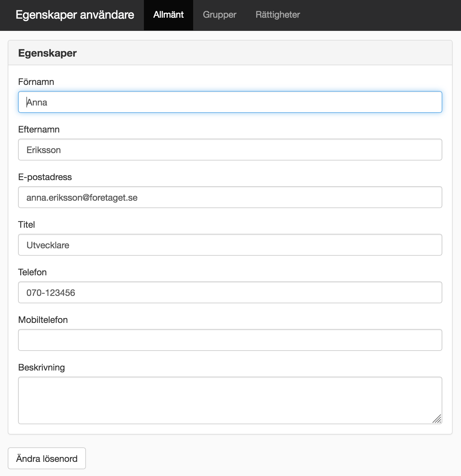The image size is (461, 476).
Task: Click inside the Beskrivning text area
Action: [x=230, y=400]
